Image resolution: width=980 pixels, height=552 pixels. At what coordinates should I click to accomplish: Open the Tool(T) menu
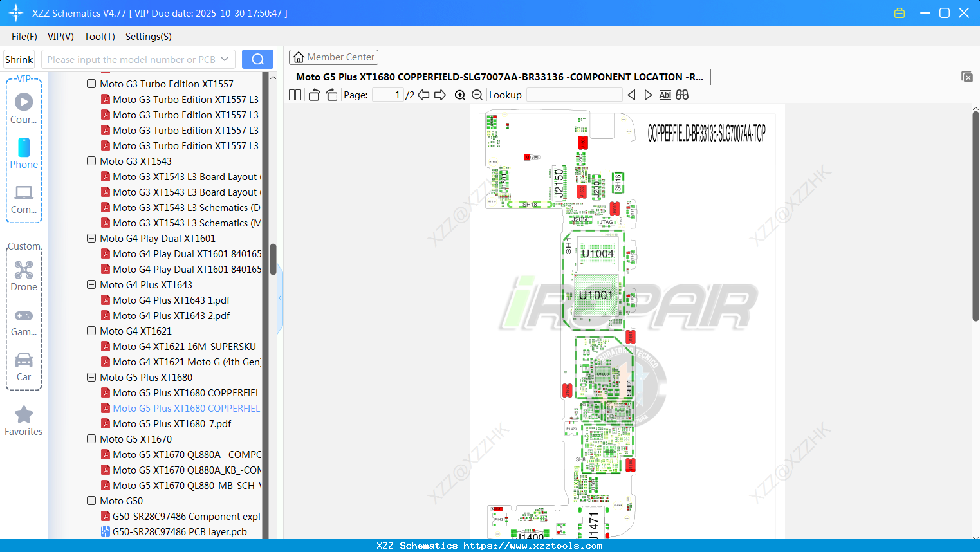coord(100,37)
